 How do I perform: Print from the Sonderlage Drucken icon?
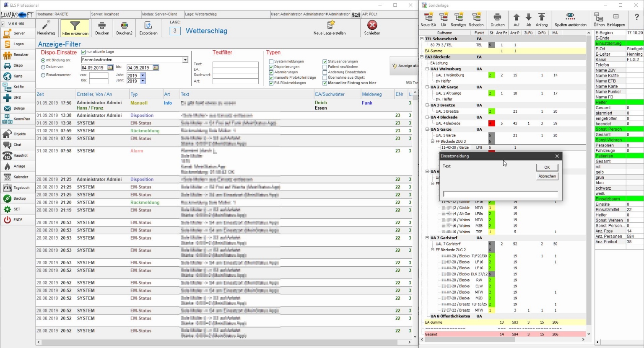(497, 17)
